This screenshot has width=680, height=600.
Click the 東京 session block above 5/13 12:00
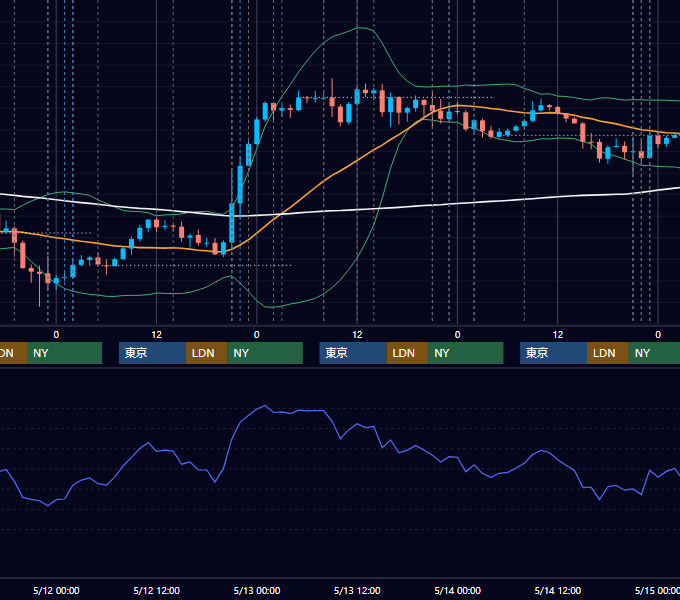coord(353,353)
